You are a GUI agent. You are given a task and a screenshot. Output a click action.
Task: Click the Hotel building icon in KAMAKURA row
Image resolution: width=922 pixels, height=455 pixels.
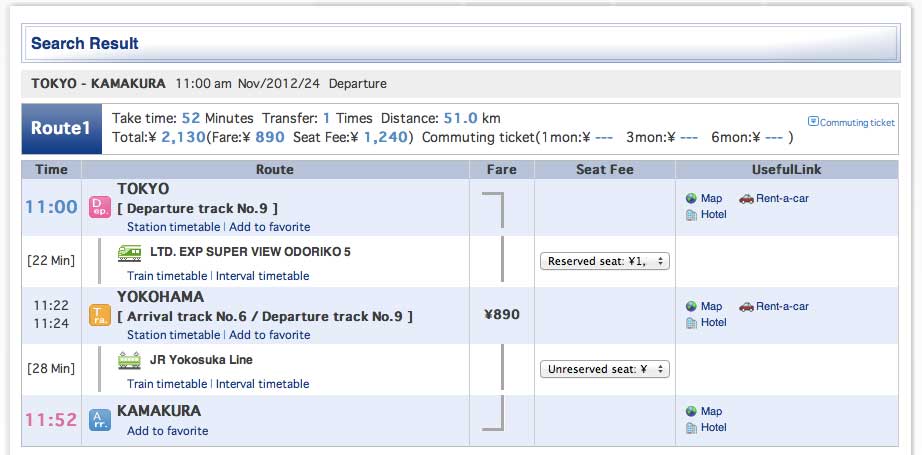tap(692, 428)
